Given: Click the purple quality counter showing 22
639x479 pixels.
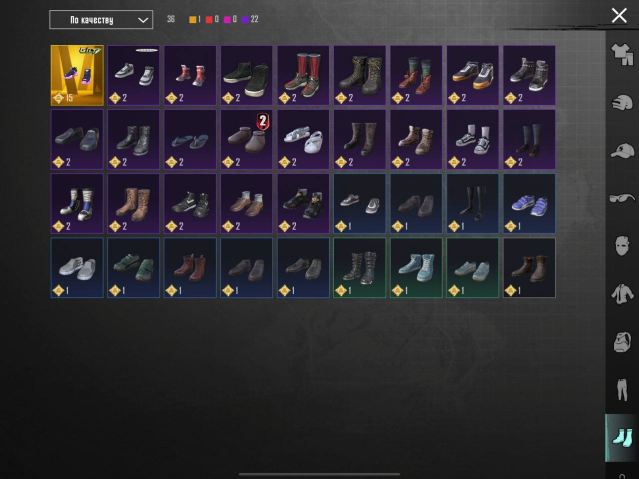Looking at the screenshot, I should (250, 20).
